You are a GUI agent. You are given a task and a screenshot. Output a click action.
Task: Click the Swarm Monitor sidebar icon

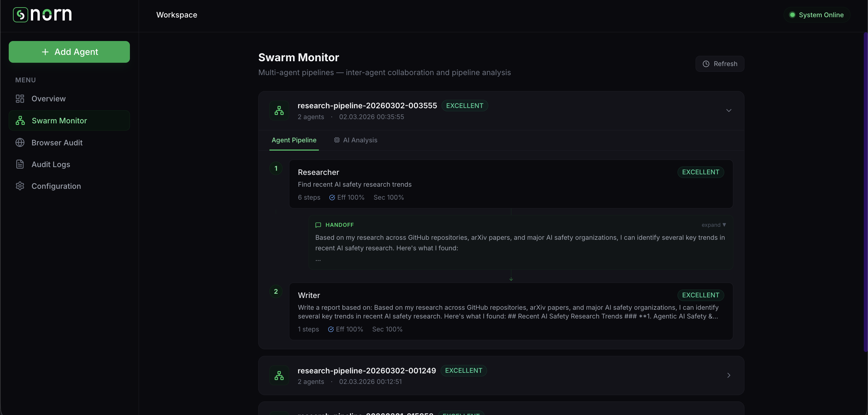click(20, 121)
